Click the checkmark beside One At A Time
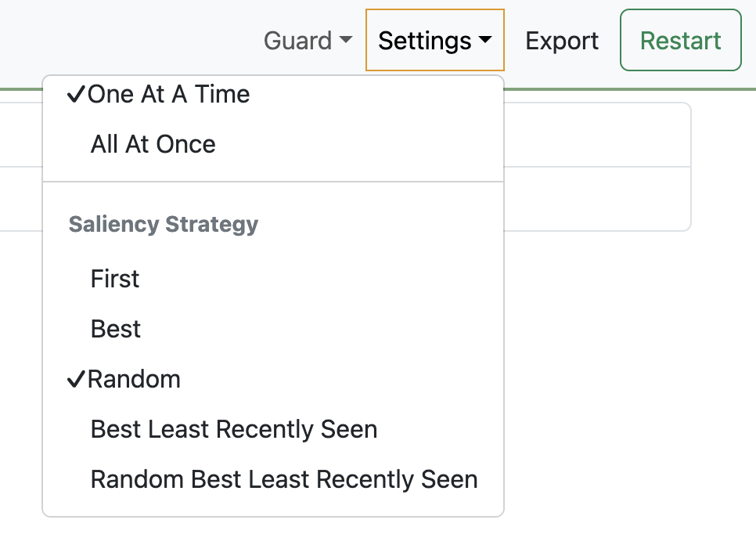Image resolution: width=756 pixels, height=545 pixels. coord(77,95)
